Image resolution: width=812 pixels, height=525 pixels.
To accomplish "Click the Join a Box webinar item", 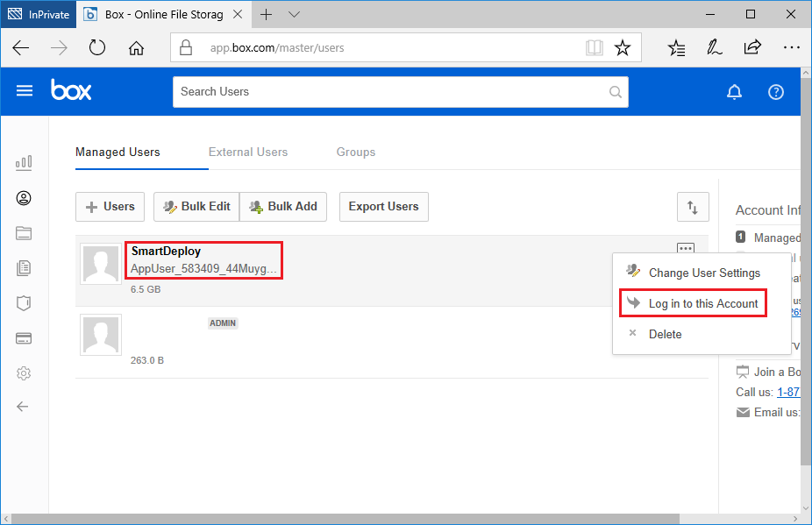I will pos(768,372).
